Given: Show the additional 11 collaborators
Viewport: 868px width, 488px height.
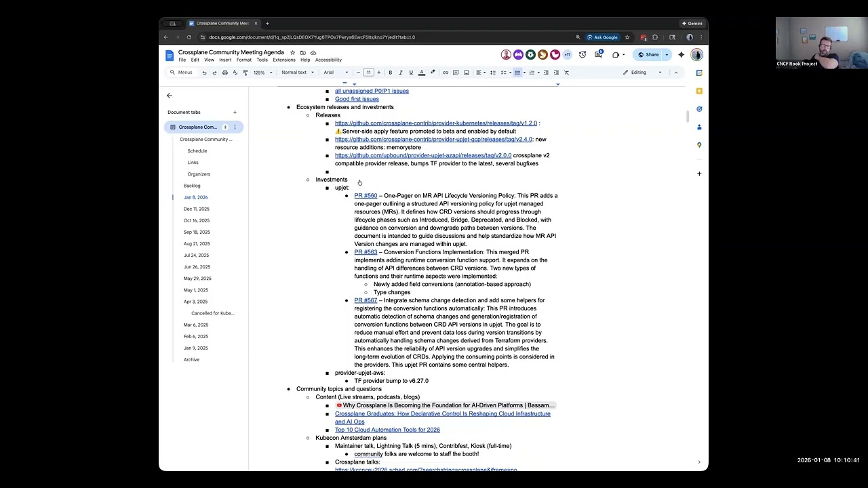Looking at the screenshot, I should point(567,55).
